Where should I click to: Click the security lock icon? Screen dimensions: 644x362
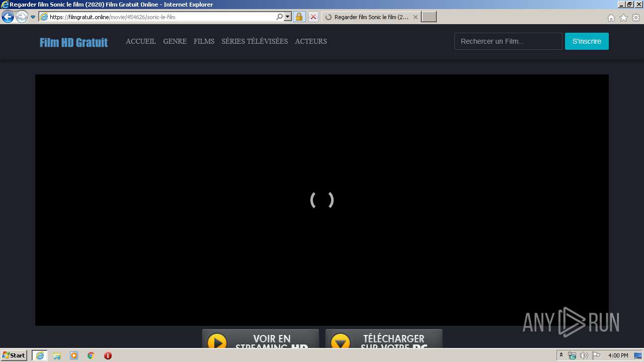299,17
